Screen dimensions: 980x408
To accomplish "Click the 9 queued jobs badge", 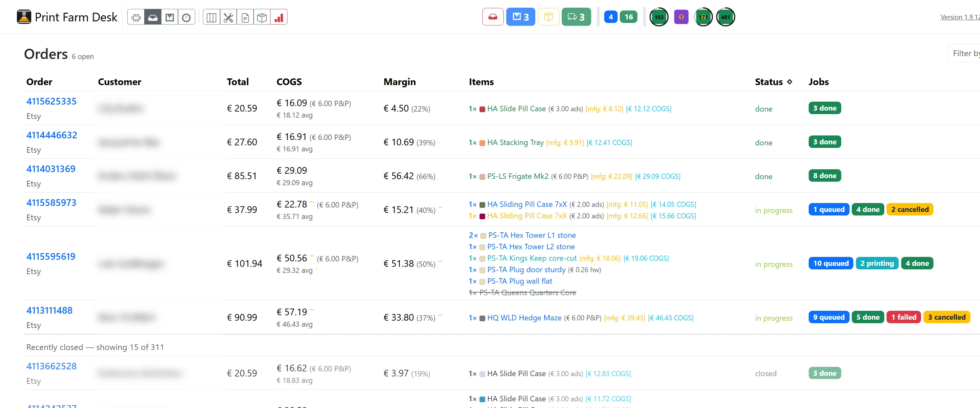I will click(x=828, y=317).
